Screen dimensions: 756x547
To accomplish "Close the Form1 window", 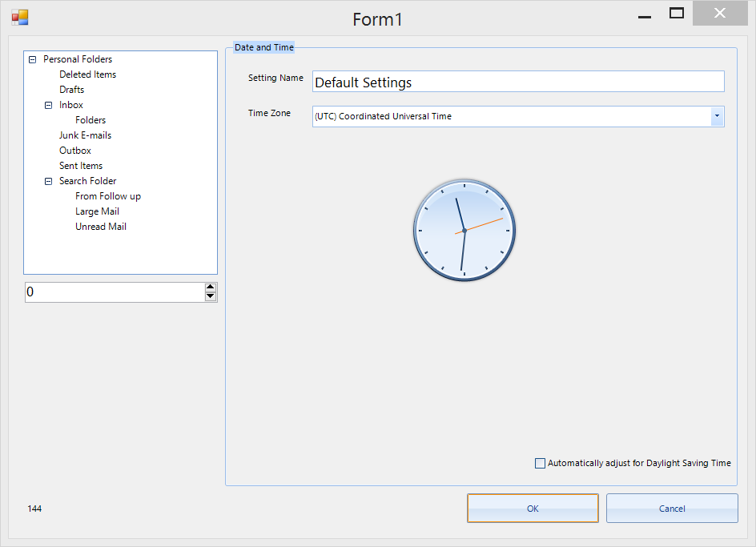I will [x=720, y=13].
